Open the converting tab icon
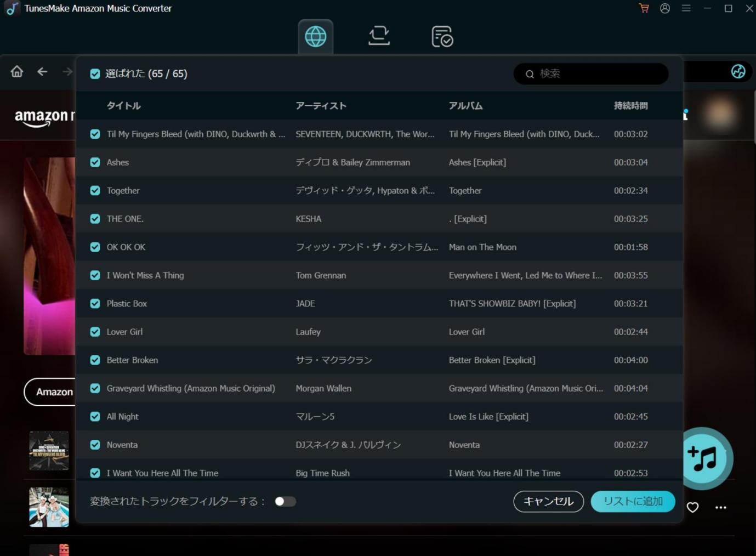Screen dimensions: 756x556 tap(379, 36)
